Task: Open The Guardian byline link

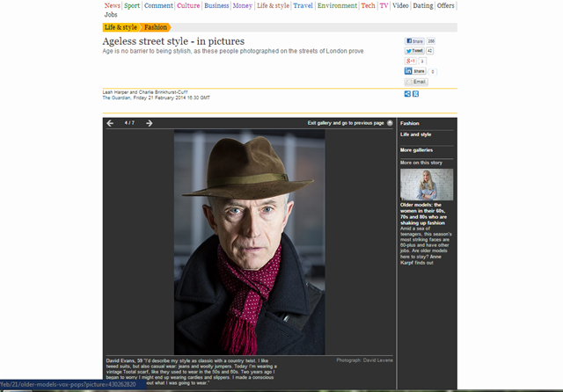Action: click(x=116, y=98)
